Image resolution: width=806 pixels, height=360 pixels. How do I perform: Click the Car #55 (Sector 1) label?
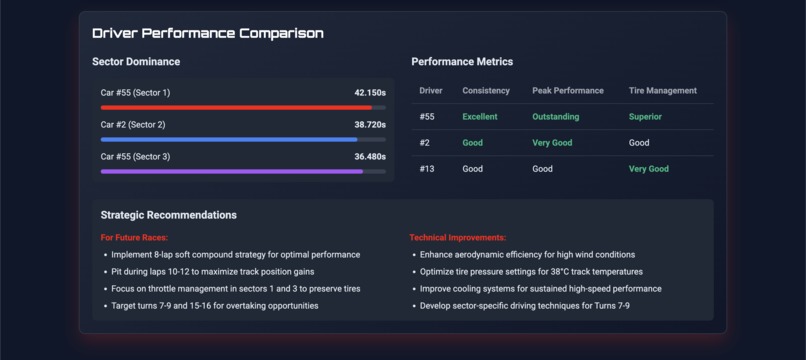click(135, 93)
